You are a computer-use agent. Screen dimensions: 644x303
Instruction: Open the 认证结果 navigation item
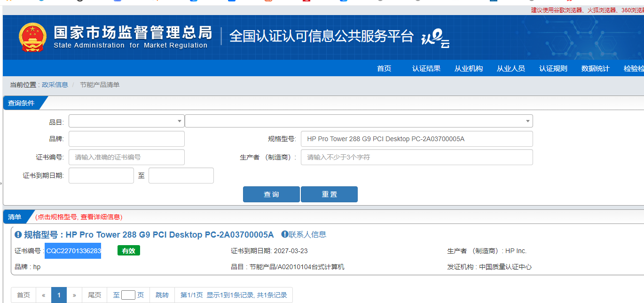click(426, 68)
